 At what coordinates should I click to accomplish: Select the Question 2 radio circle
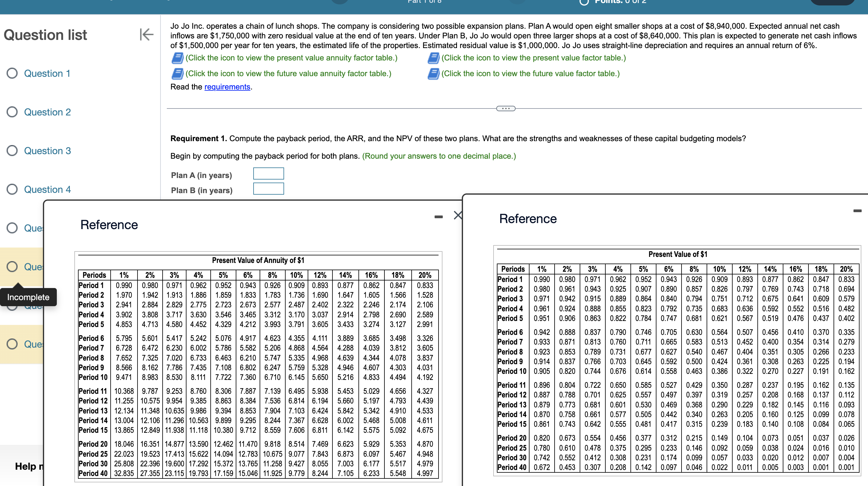12,112
